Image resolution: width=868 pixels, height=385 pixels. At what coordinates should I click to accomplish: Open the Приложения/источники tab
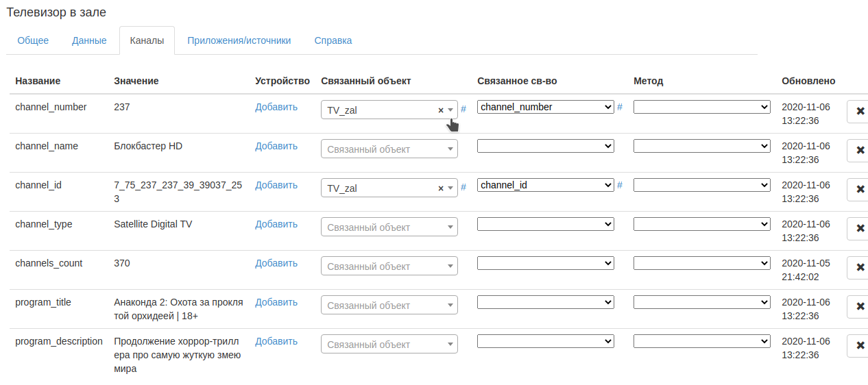[x=239, y=40]
